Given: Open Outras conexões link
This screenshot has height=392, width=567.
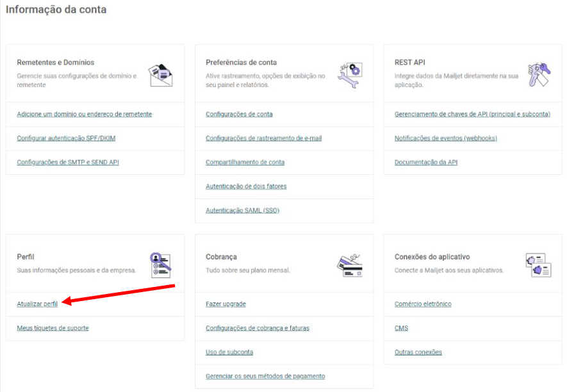Looking at the screenshot, I should coord(418,352).
